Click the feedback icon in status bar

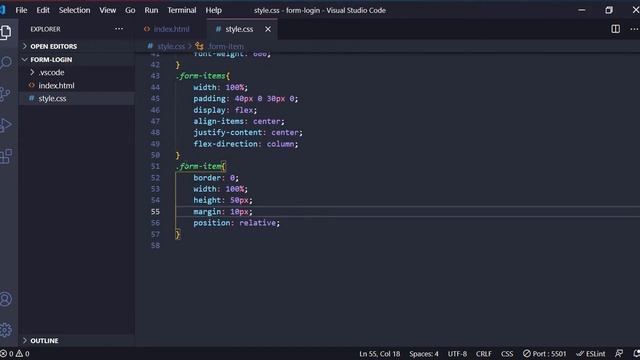coord(619,353)
